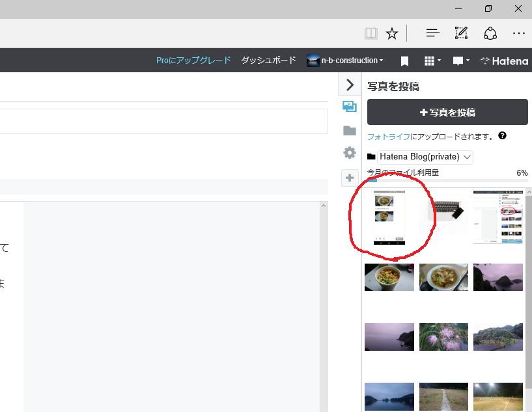Open Edge reading view book icon
This screenshot has height=412, width=532.
371,34
